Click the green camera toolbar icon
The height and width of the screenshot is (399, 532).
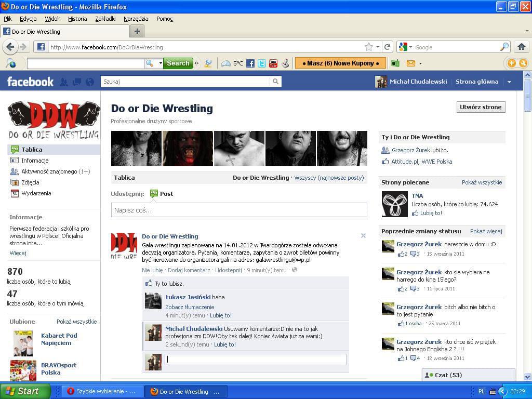pos(395,63)
